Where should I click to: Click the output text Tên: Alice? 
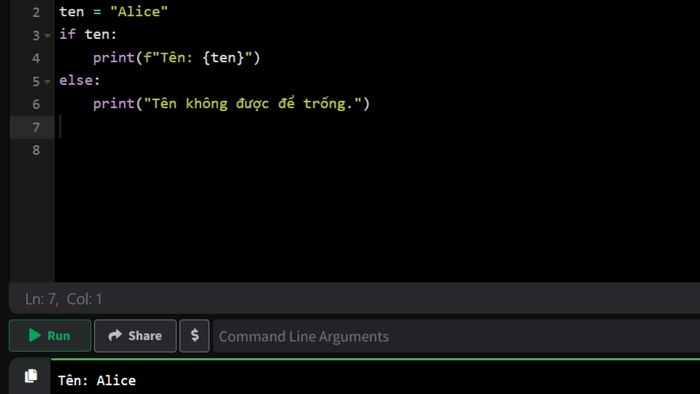(97, 380)
